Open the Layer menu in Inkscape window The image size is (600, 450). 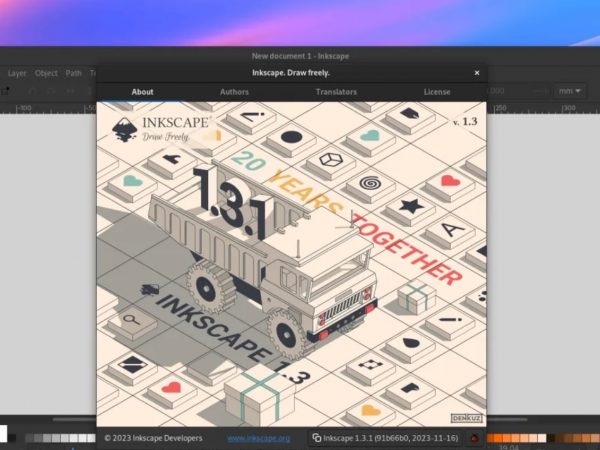(x=17, y=73)
